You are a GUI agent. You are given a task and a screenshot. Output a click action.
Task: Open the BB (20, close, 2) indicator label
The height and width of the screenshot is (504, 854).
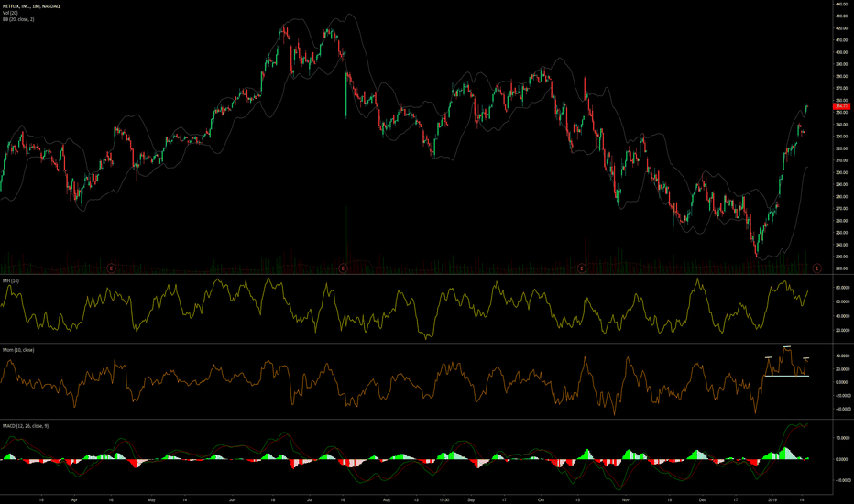tap(18, 19)
